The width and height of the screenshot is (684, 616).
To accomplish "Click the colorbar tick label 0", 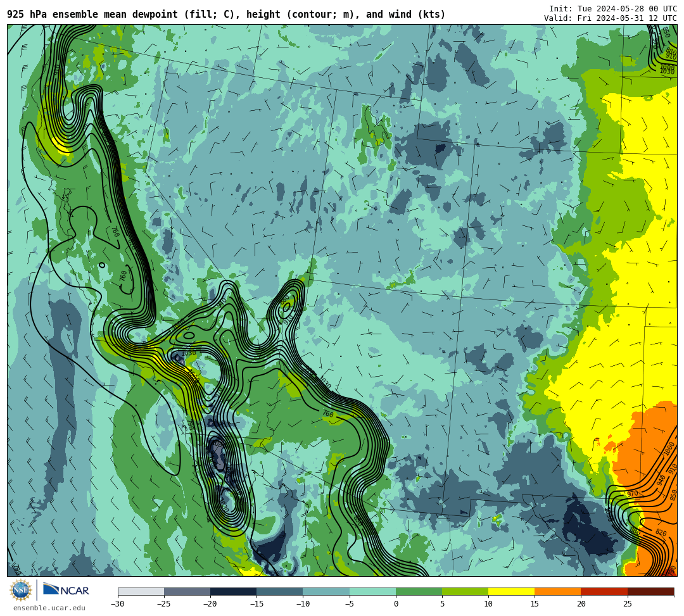I will [x=396, y=604].
